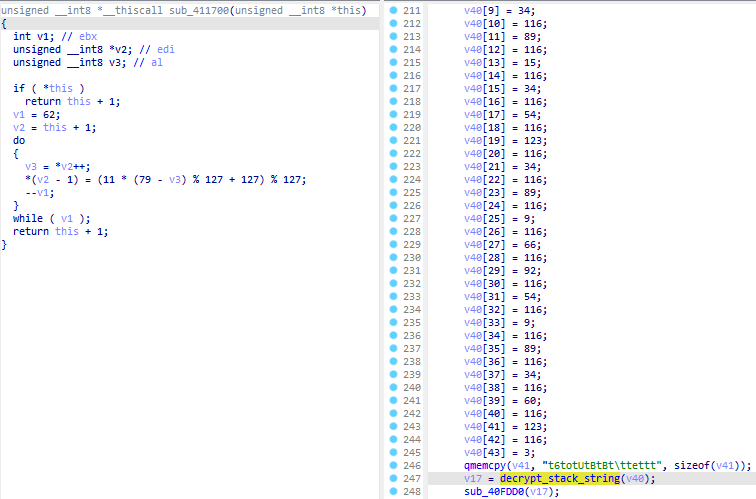The image size is (756, 499).
Task: Click the qmemcpy call on line 246
Action: pyautogui.click(x=485, y=465)
